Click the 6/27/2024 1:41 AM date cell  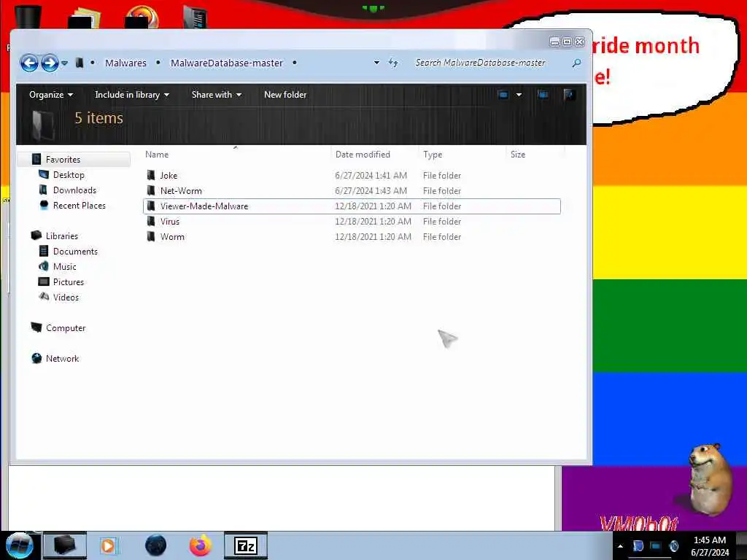coord(371,176)
